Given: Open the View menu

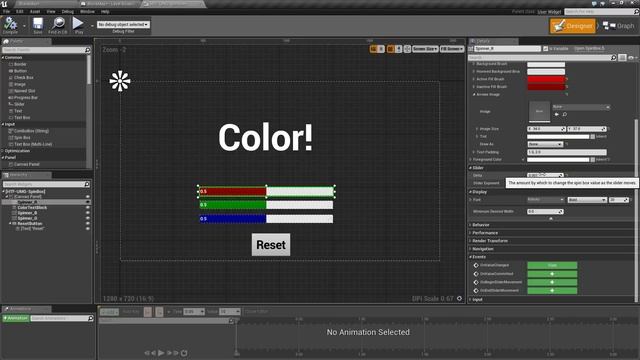Looking at the screenshot, I should [x=51, y=11].
